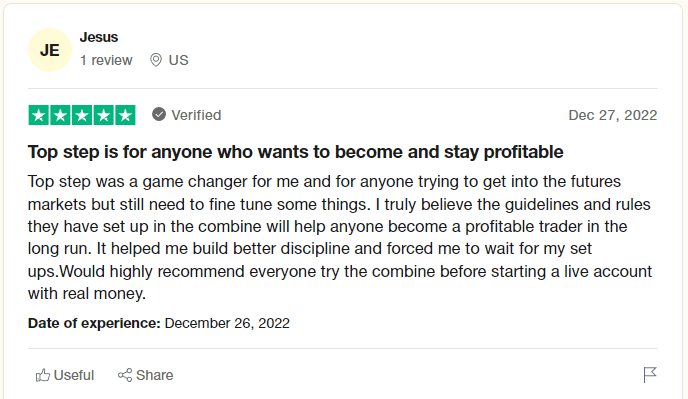This screenshot has width=688, height=399.
Task: Click the US country label
Action: (x=179, y=60)
